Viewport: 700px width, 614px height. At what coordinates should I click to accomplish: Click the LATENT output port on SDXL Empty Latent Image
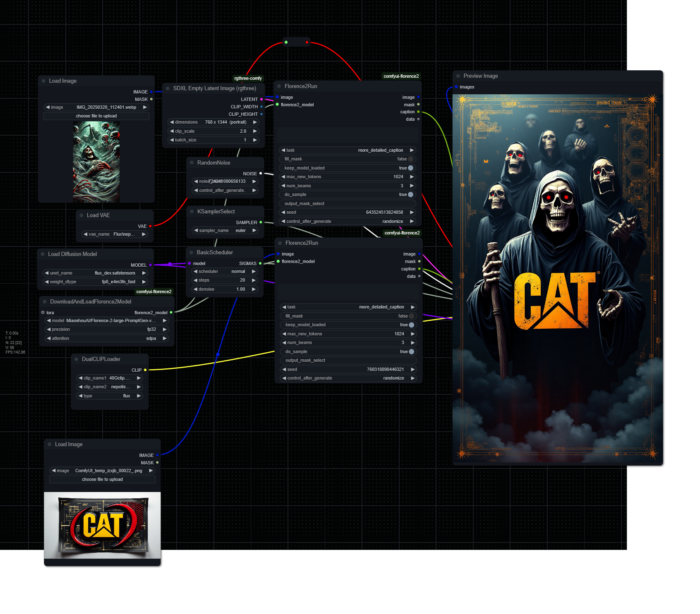261,99
